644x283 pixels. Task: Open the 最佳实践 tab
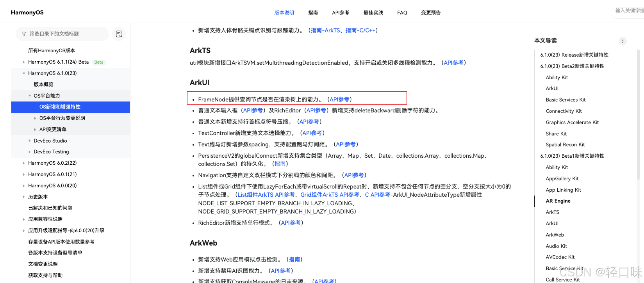click(x=373, y=12)
